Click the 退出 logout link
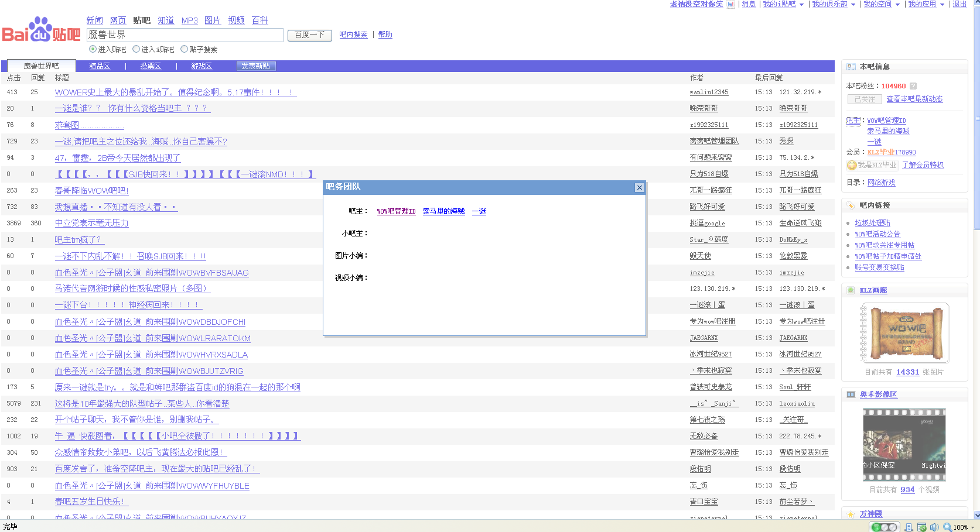The height and width of the screenshot is (532, 980). pos(959,4)
